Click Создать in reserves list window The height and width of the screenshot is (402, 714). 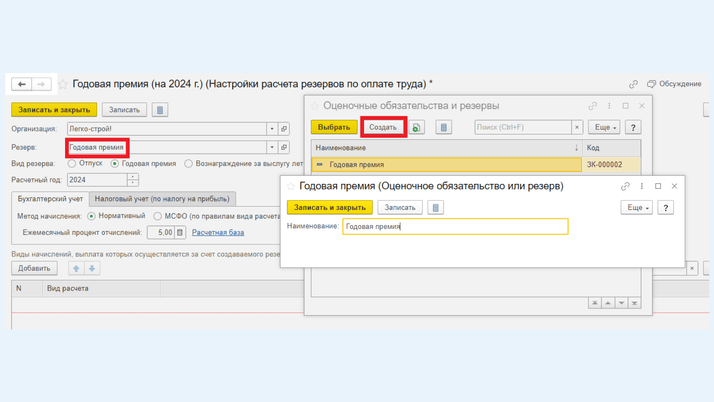coord(382,127)
